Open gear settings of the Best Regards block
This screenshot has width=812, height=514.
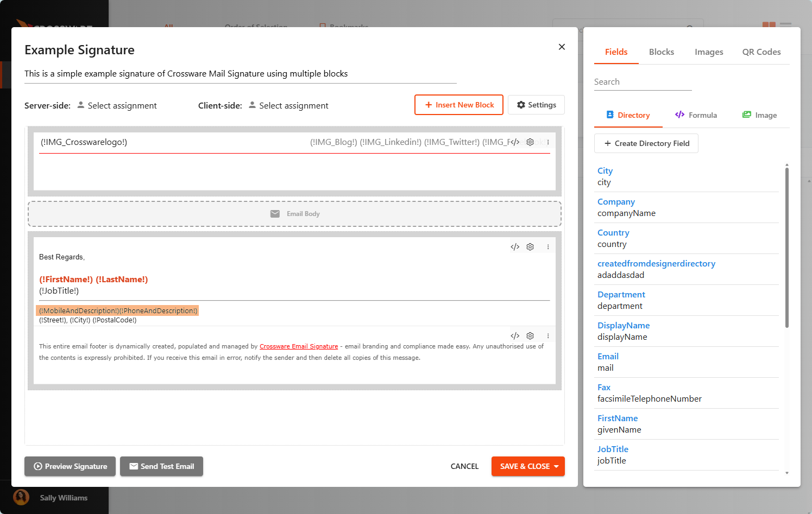[530, 247]
